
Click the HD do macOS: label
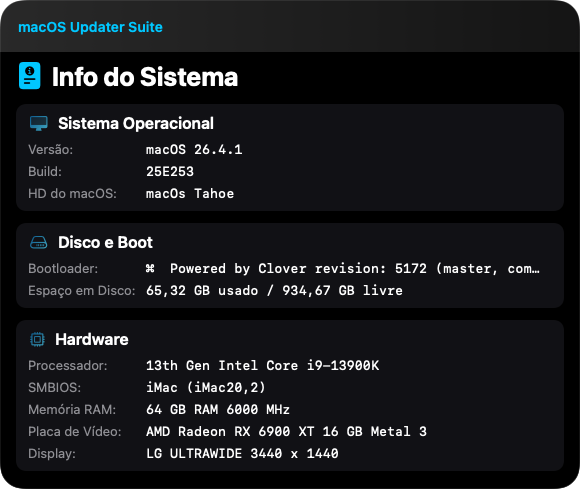(72, 193)
